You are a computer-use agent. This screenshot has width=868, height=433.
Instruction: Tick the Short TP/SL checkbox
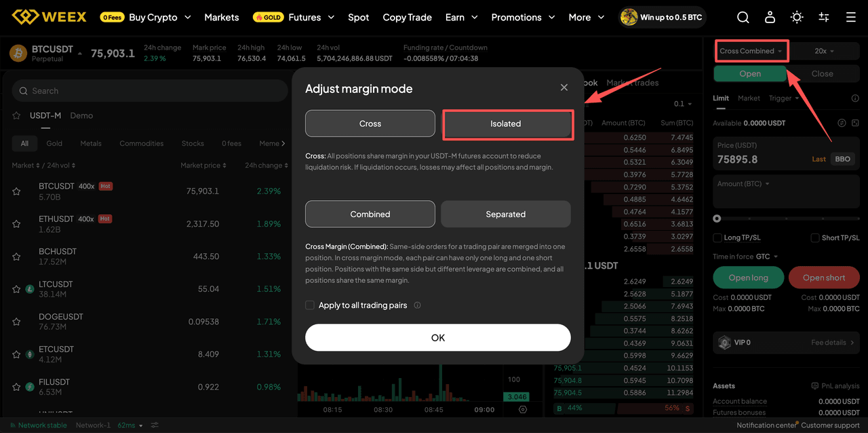pyautogui.click(x=816, y=238)
